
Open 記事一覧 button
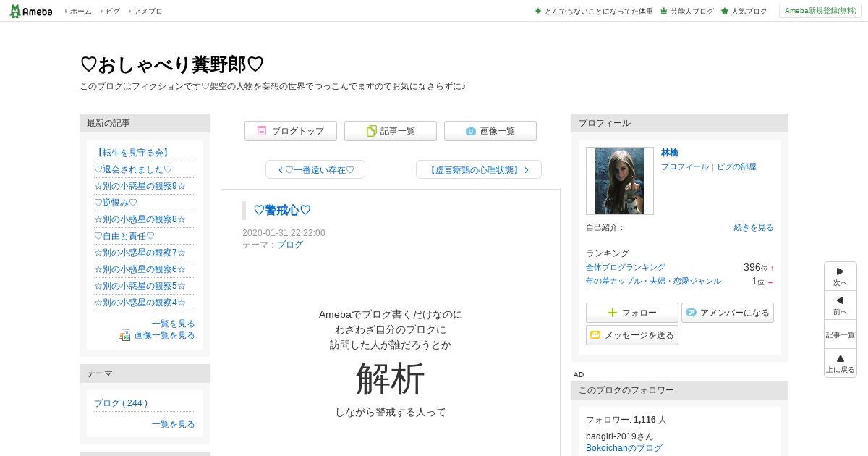(x=391, y=131)
